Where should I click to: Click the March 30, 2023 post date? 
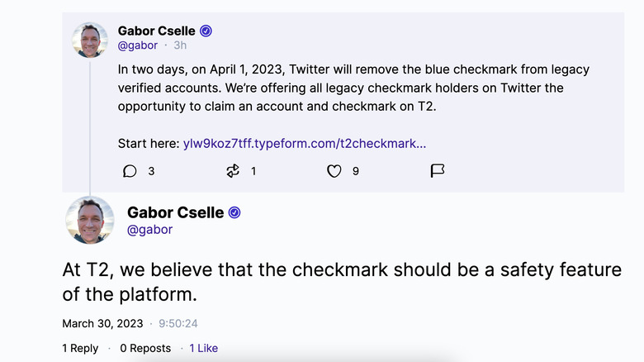pyautogui.click(x=102, y=323)
